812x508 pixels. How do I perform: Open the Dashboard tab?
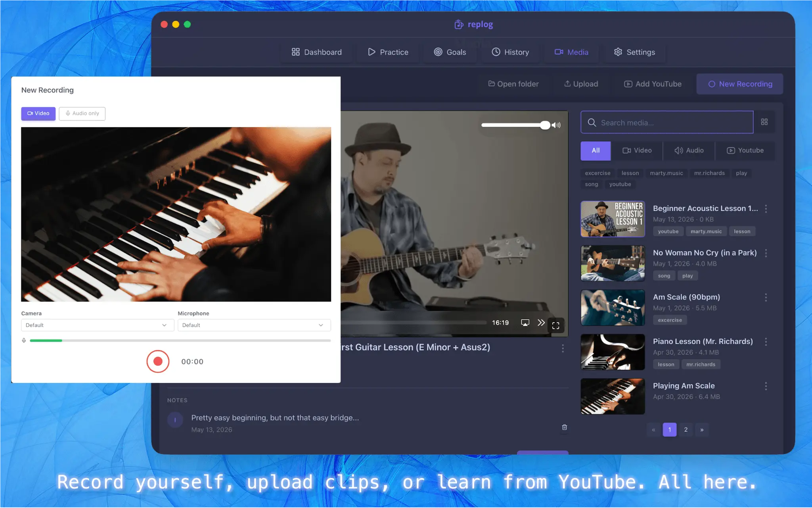coord(316,52)
